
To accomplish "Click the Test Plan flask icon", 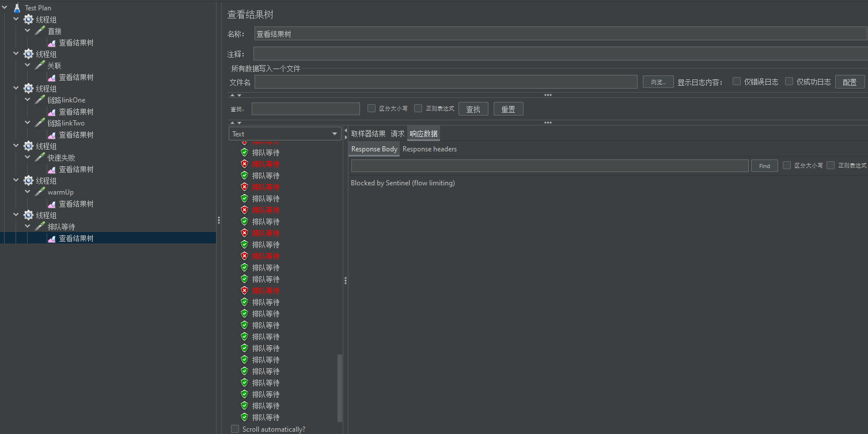I will 17,8.
